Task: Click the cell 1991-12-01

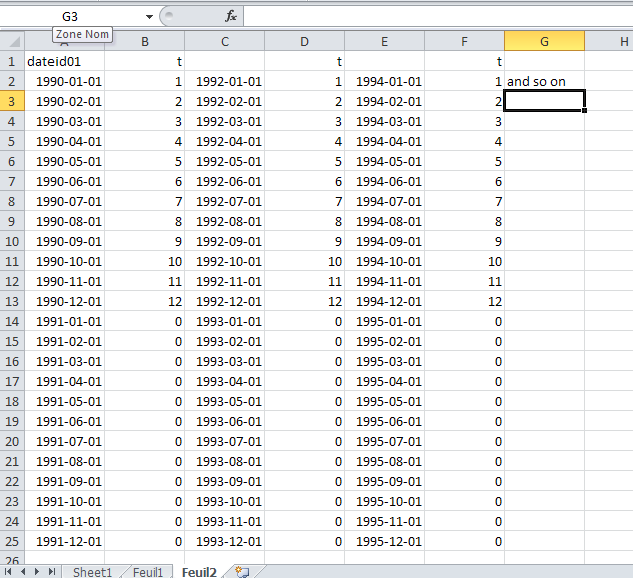Action: (x=65, y=541)
